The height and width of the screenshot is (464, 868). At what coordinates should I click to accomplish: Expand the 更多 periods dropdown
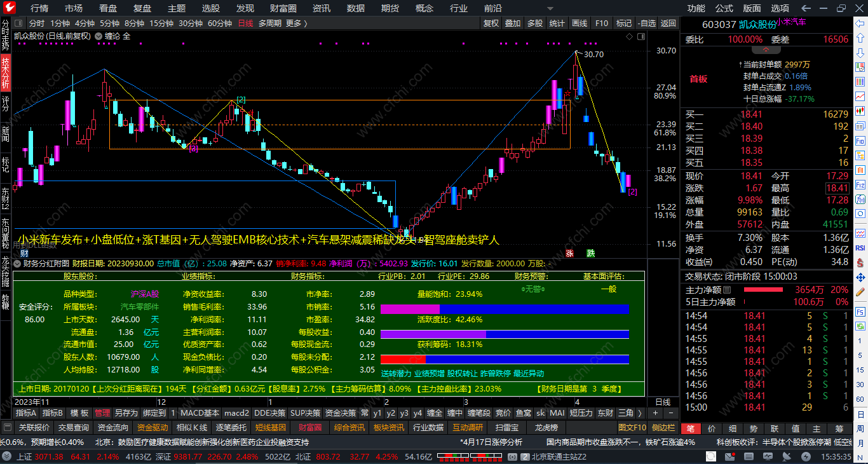[297, 24]
